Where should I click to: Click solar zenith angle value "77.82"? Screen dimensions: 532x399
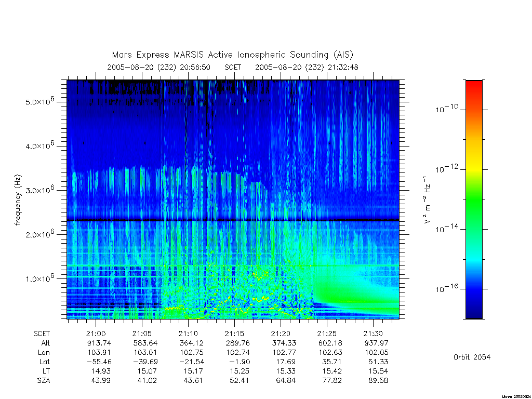click(x=332, y=381)
